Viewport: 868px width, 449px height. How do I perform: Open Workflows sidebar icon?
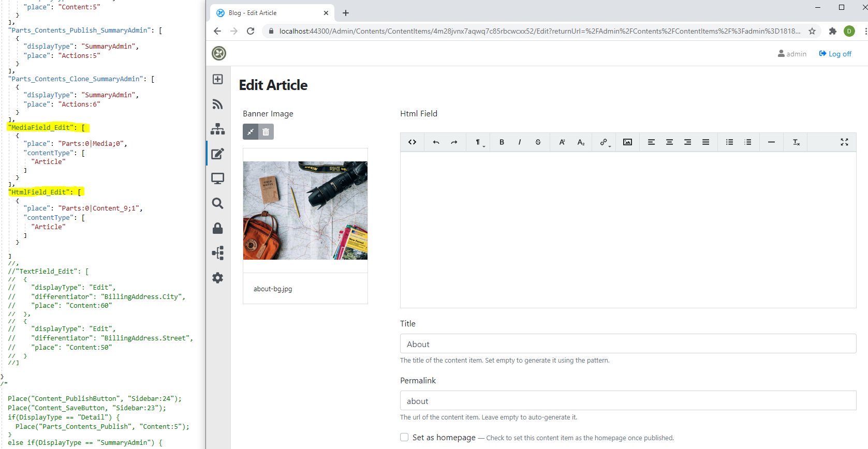click(x=218, y=253)
